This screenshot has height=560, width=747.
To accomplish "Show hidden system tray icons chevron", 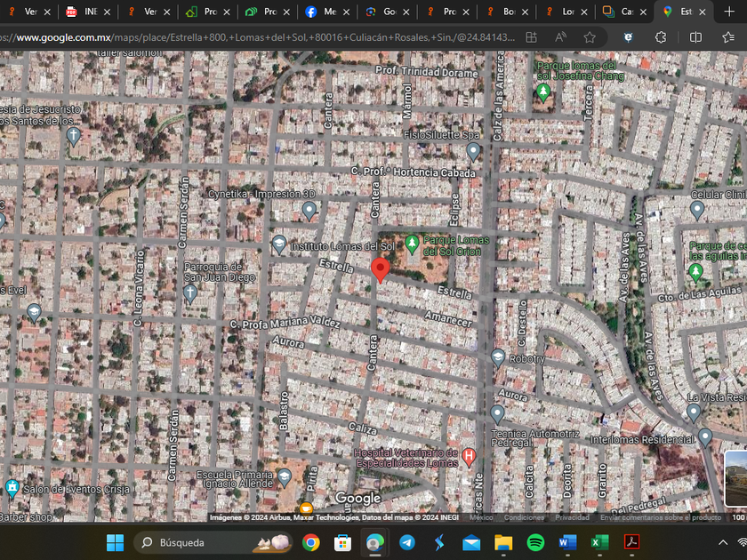I will point(722,542).
